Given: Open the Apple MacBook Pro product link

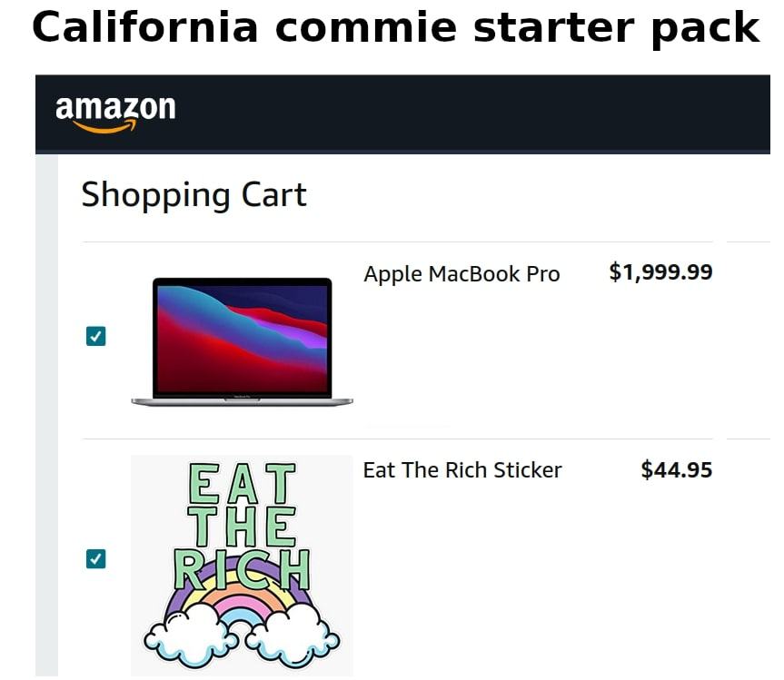Looking at the screenshot, I should coord(461,274).
